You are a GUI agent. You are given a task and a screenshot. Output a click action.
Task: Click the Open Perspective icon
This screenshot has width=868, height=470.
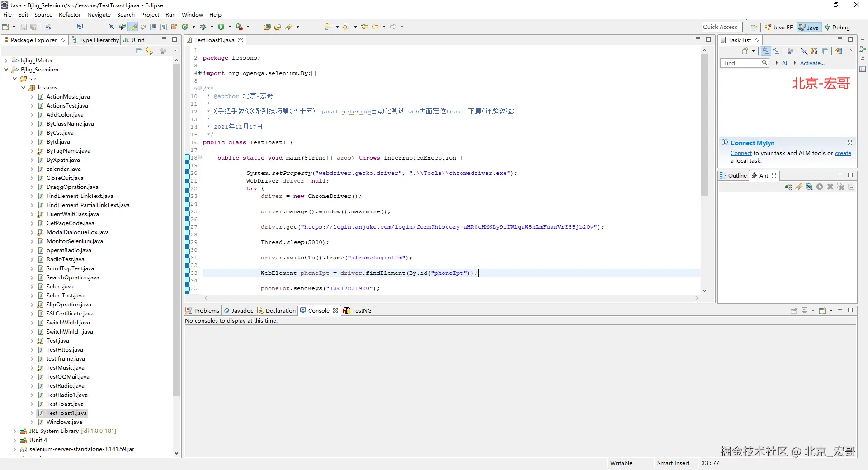point(754,27)
